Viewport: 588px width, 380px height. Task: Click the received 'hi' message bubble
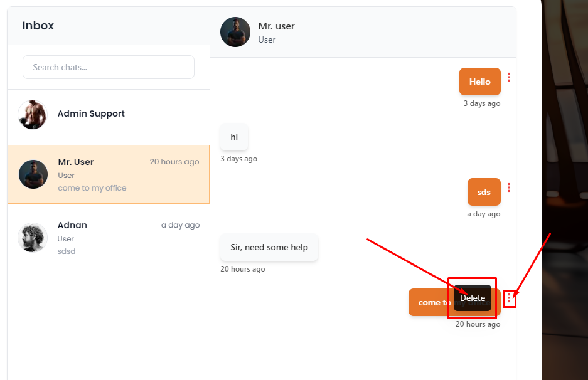pyautogui.click(x=234, y=137)
